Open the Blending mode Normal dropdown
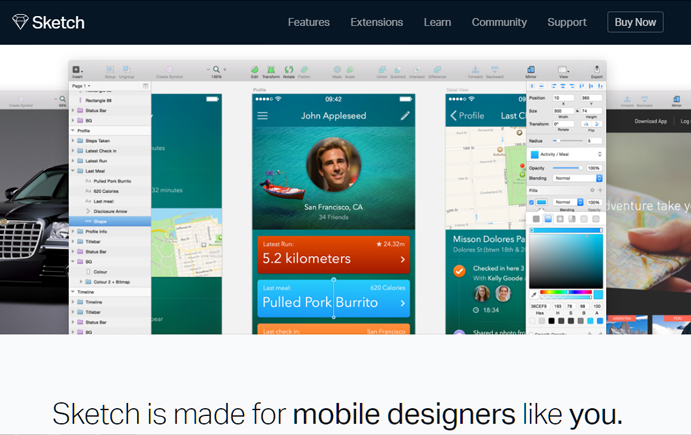The image size is (691, 435). [x=575, y=178]
